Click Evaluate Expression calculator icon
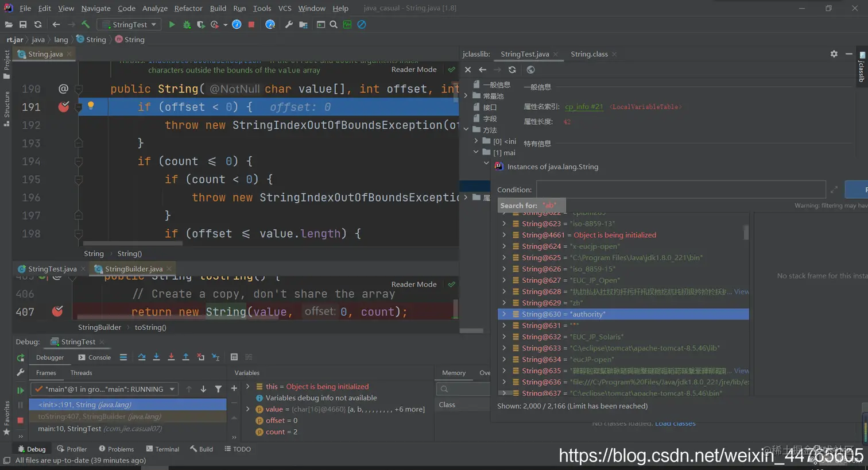This screenshot has width=868, height=470. click(x=234, y=357)
